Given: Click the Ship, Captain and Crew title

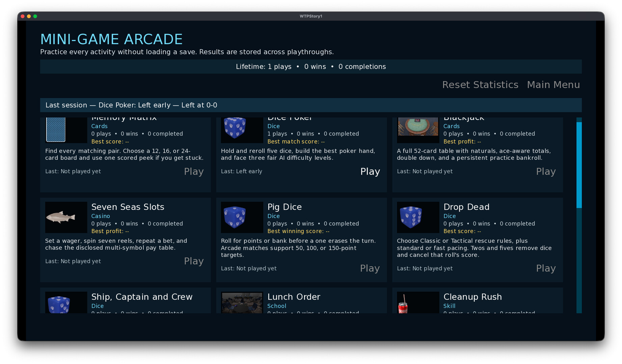Looking at the screenshot, I should tap(142, 297).
